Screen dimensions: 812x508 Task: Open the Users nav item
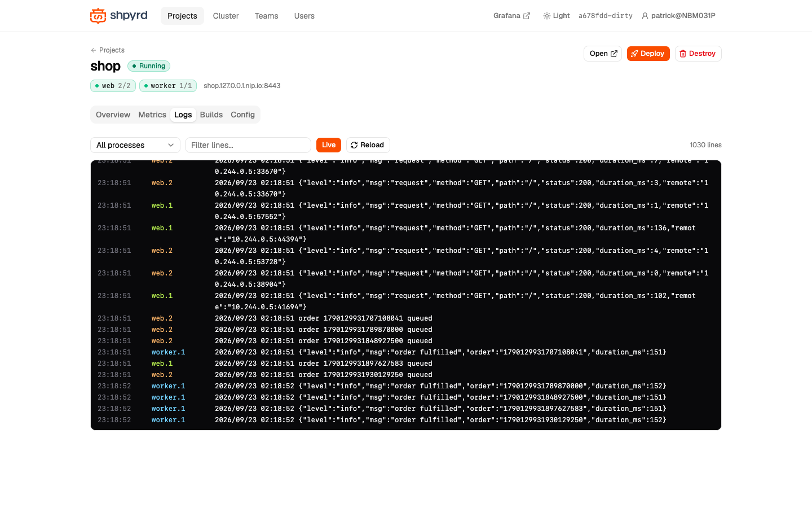(x=304, y=16)
